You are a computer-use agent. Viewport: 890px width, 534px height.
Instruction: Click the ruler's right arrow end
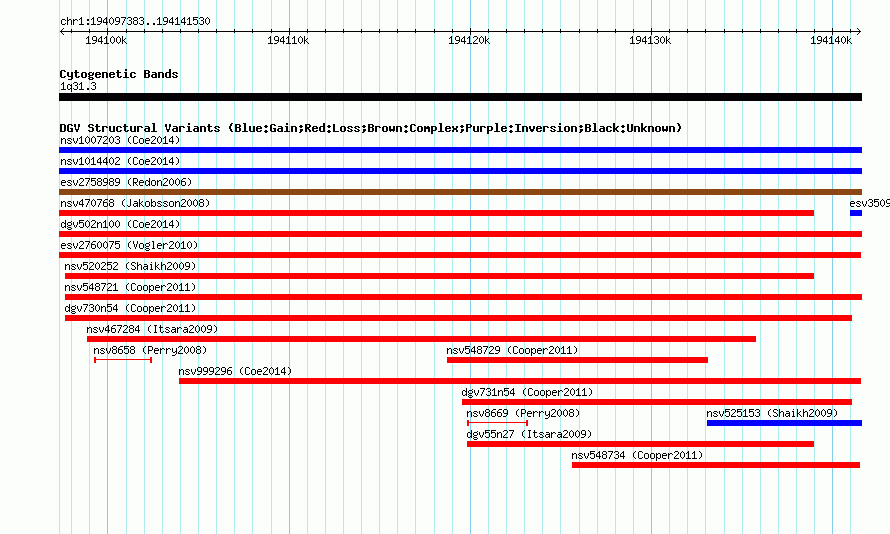[859, 31]
